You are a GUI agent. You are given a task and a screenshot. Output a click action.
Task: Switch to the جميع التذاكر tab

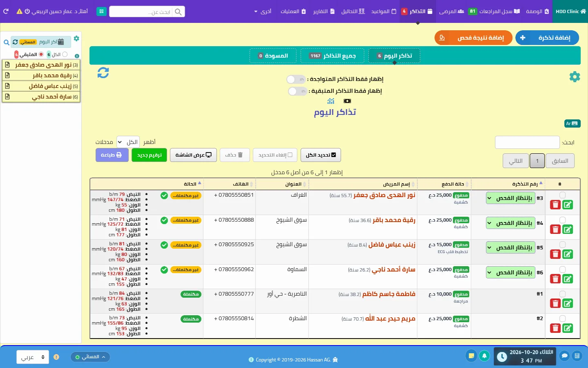click(333, 56)
